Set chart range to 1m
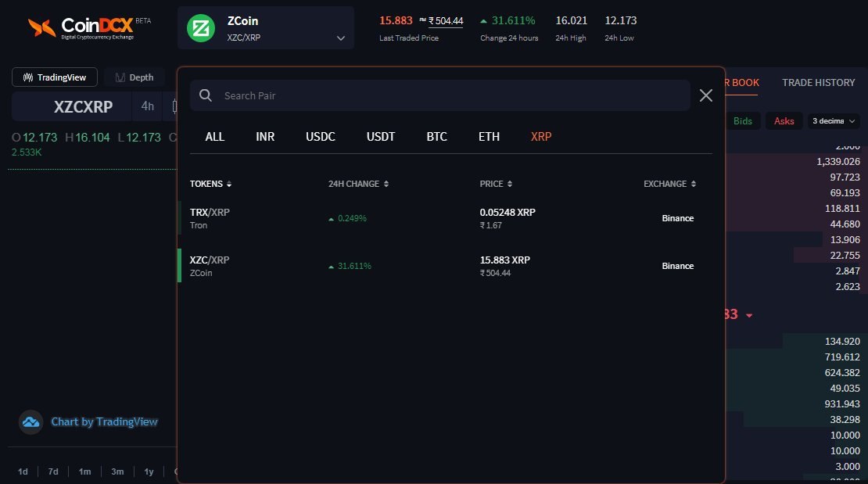 (84, 471)
